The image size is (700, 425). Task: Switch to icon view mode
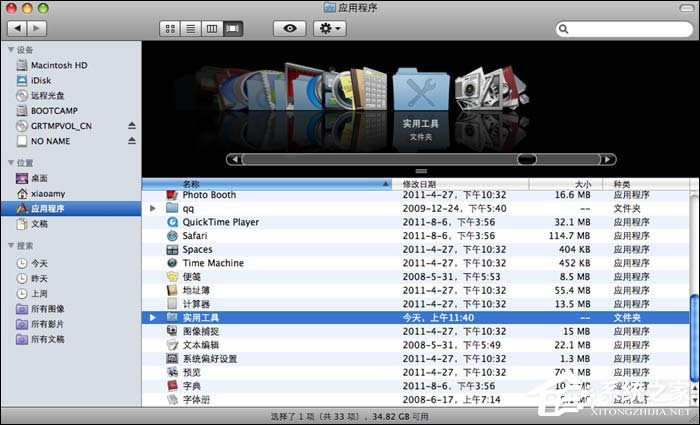170,29
